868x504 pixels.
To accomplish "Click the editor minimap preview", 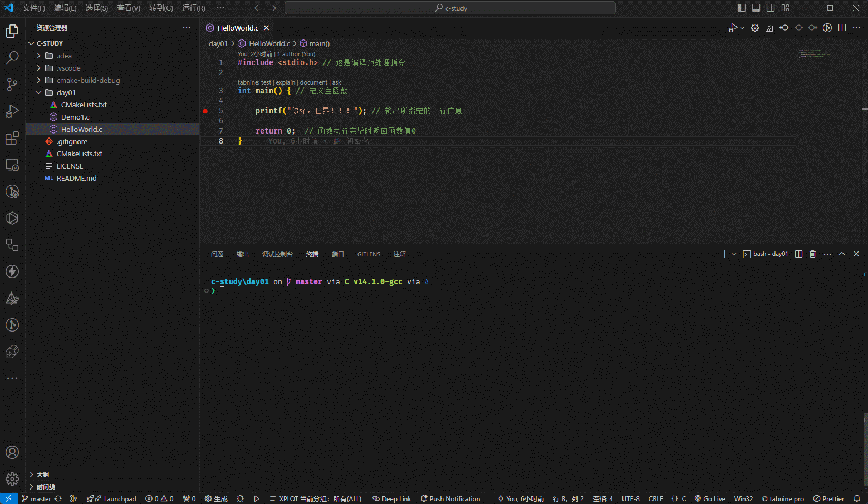I will click(x=814, y=53).
